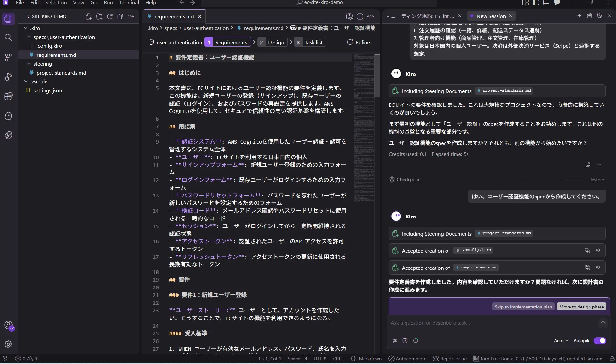Image resolution: width=616 pixels, height=364 pixels.
Task: Open markdown preview of requirements.md
Action: point(350,16)
